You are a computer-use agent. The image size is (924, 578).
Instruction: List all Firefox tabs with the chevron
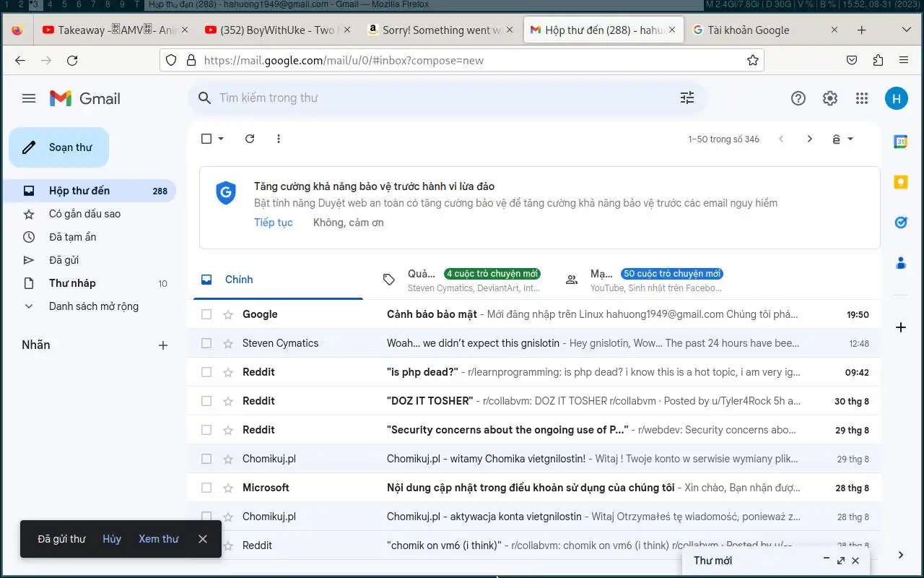(x=907, y=30)
